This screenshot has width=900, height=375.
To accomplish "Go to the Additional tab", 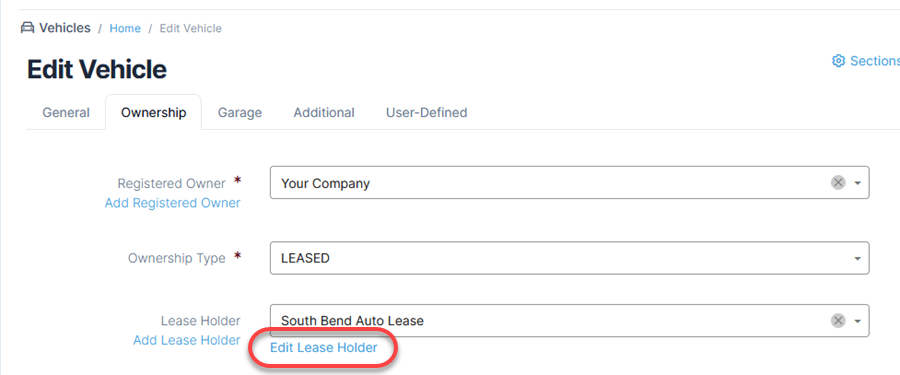I will click(324, 113).
